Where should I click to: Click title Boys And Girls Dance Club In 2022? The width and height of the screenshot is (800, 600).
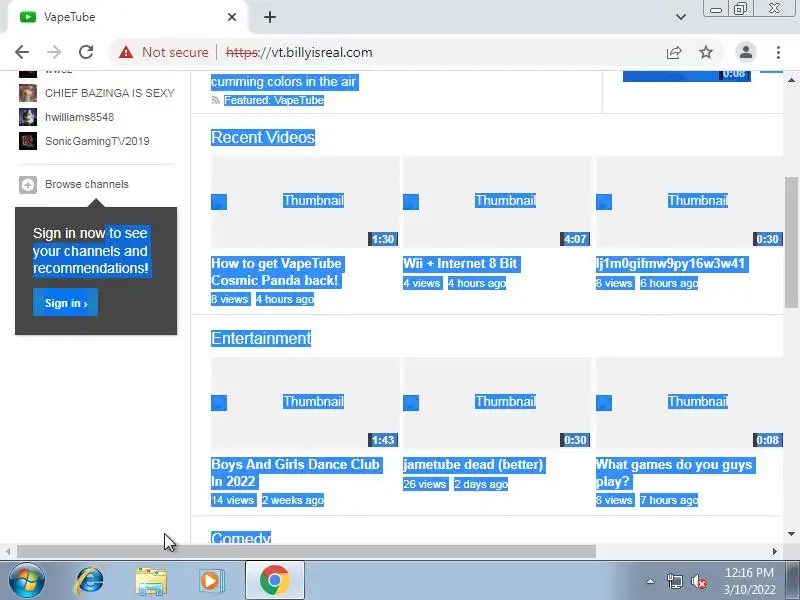[x=296, y=473]
